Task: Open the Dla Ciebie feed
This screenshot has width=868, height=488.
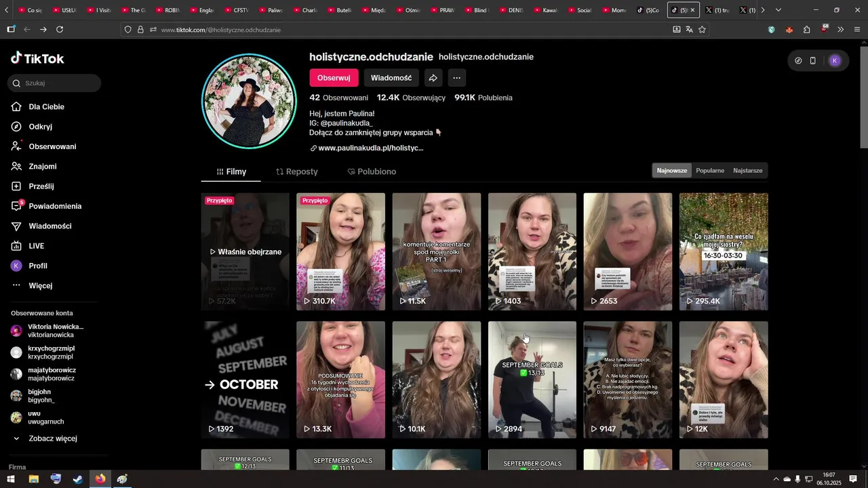Action: point(46,106)
